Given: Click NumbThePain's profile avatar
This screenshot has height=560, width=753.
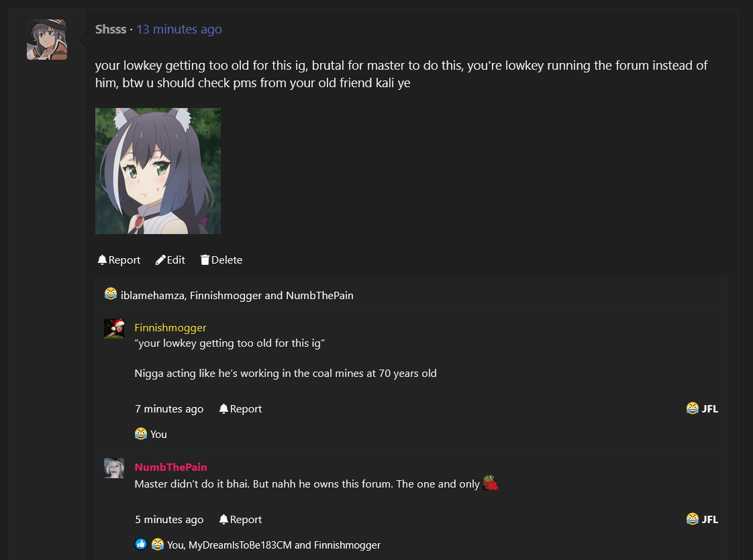Looking at the screenshot, I should 114,468.
